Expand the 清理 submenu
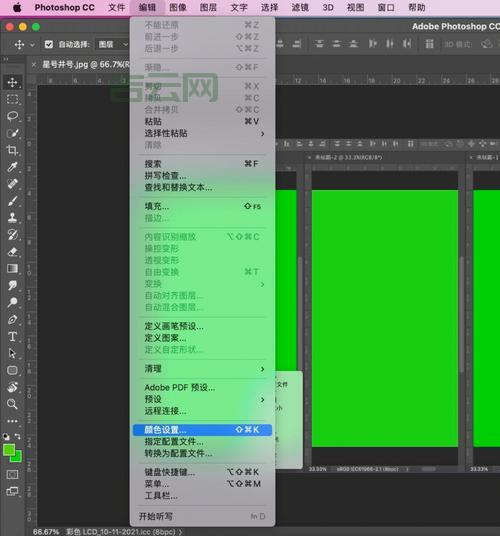500x536 pixels. [202, 369]
